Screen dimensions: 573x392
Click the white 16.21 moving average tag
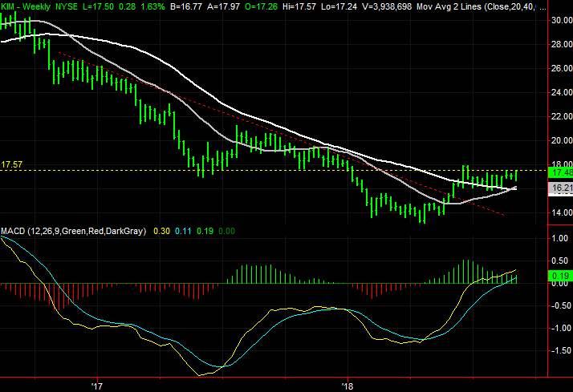[559, 188]
